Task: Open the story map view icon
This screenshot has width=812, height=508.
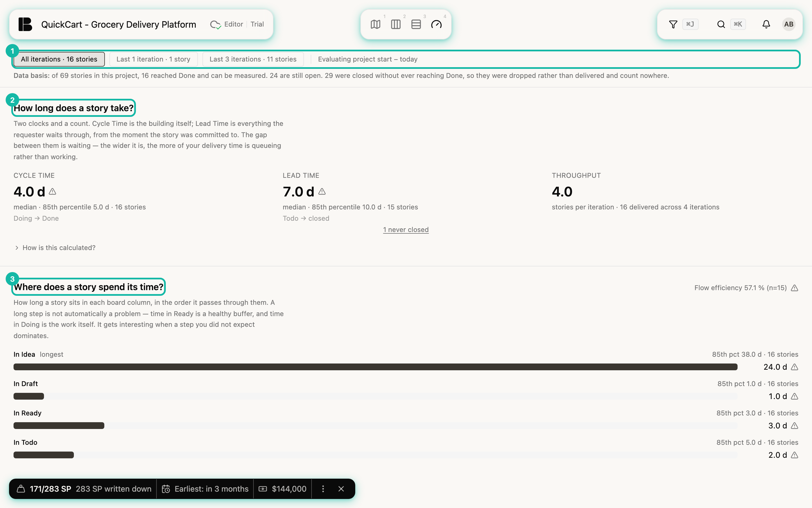Action: tap(376, 24)
